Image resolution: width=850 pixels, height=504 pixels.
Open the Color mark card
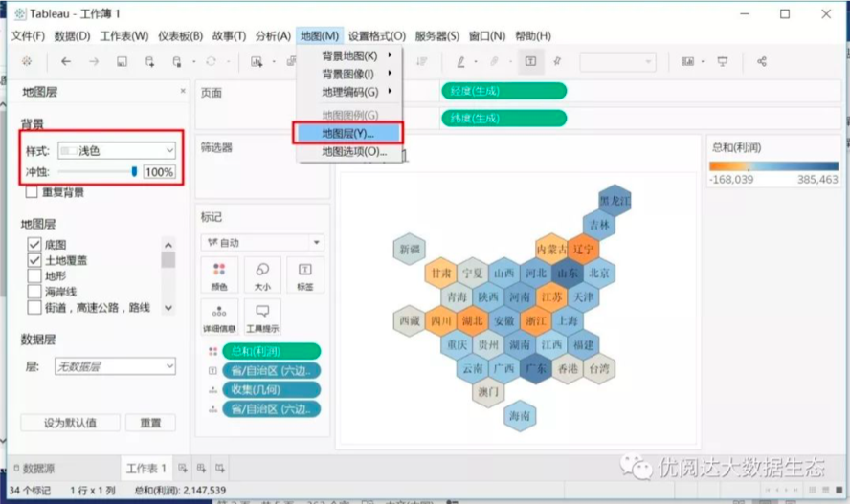218,275
